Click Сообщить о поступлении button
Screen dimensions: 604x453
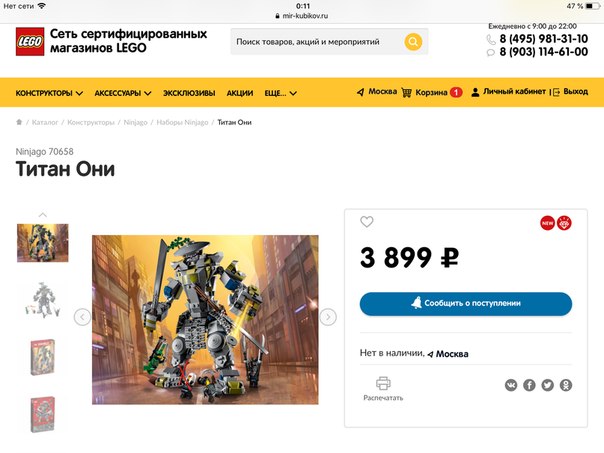point(466,304)
